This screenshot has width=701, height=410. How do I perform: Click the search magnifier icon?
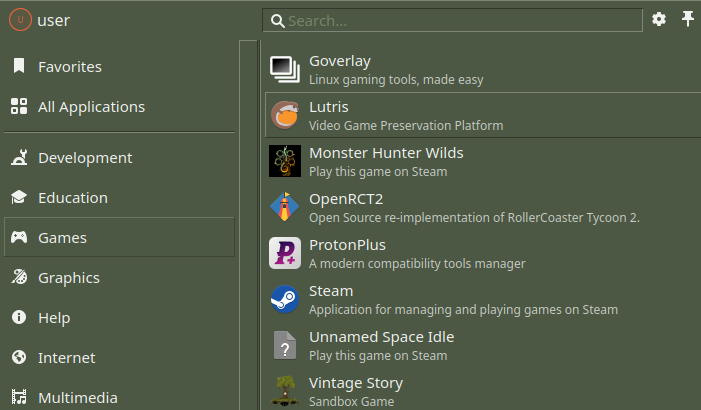[278, 21]
